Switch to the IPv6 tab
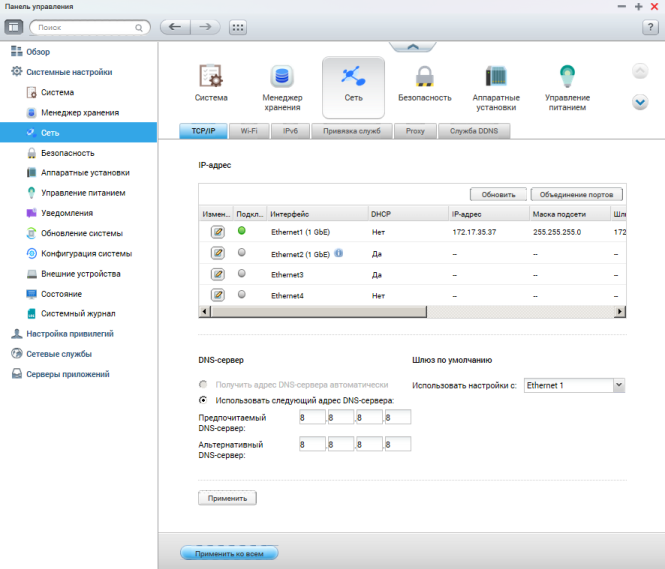This screenshot has width=665, height=569. click(291, 131)
